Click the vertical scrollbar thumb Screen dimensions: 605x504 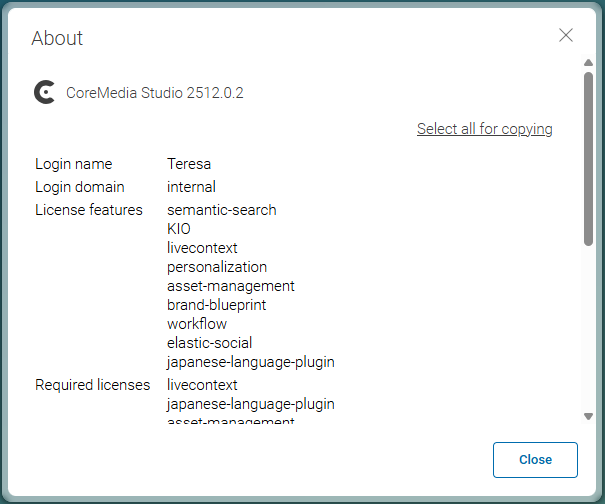[588, 158]
